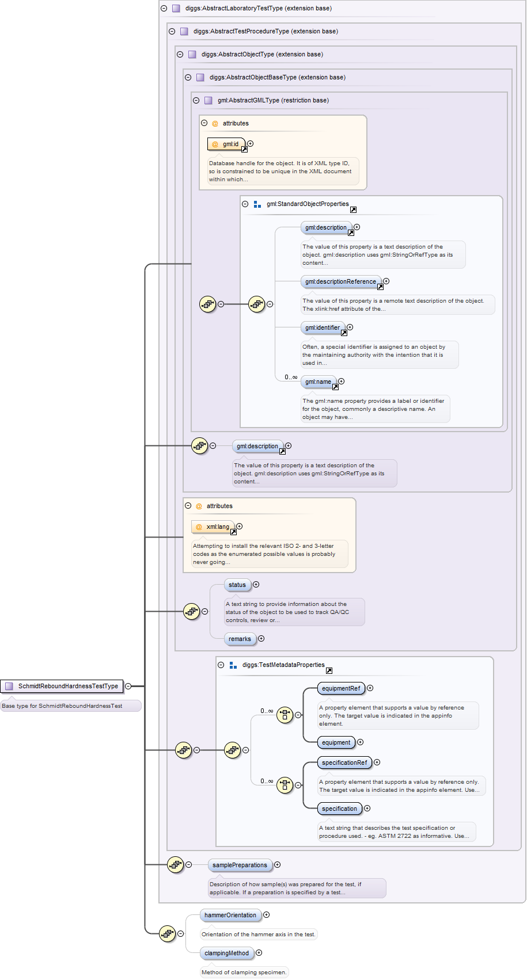Select the specification element box
This screenshot has width=527, height=980.
339,809
